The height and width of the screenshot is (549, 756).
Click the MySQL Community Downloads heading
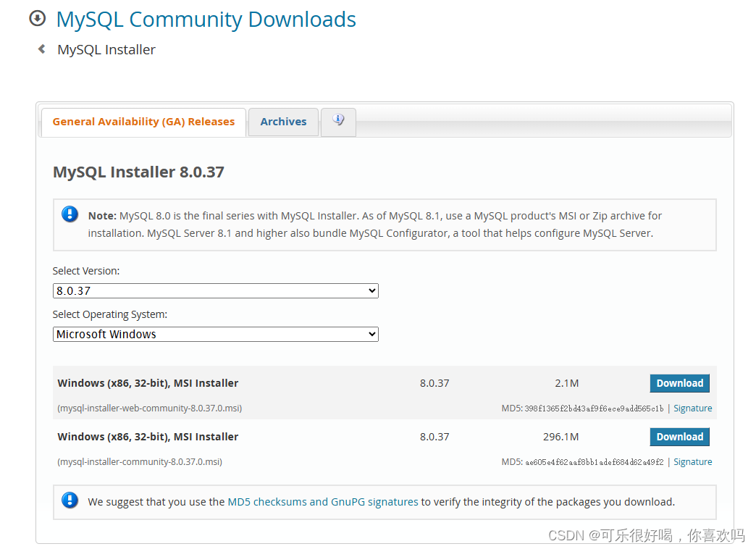point(206,20)
